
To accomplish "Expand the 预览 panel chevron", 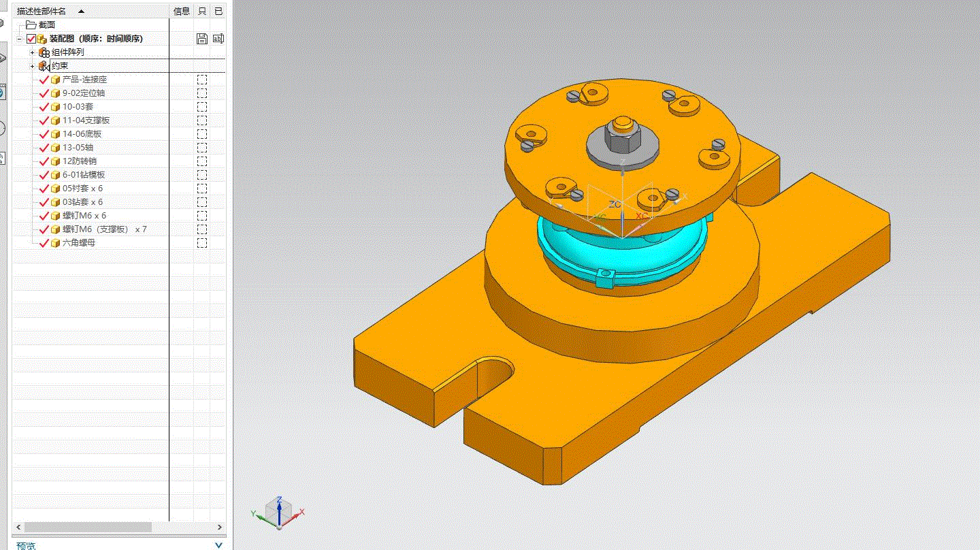I will [218, 545].
